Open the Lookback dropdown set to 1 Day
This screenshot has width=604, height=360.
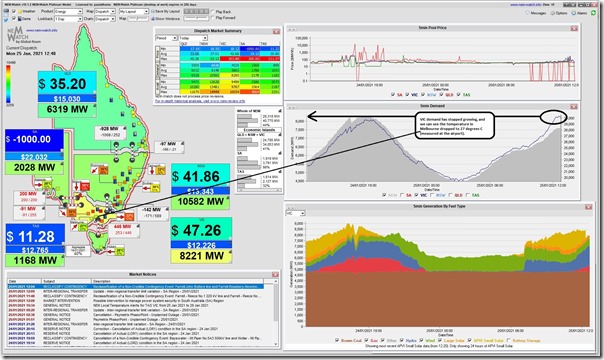pos(69,18)
